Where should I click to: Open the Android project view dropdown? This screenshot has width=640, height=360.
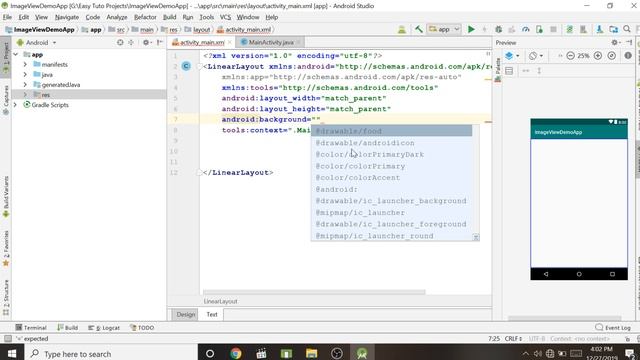click(x=36, y=42)
